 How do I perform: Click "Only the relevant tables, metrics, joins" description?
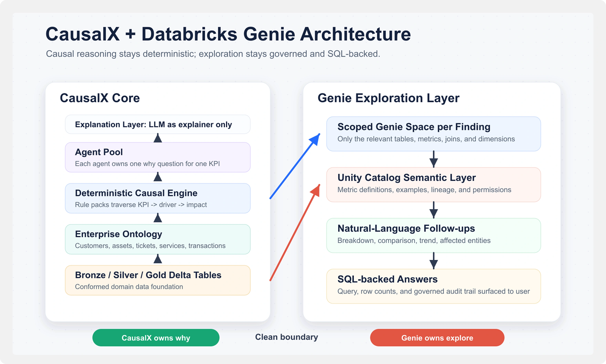426,139
